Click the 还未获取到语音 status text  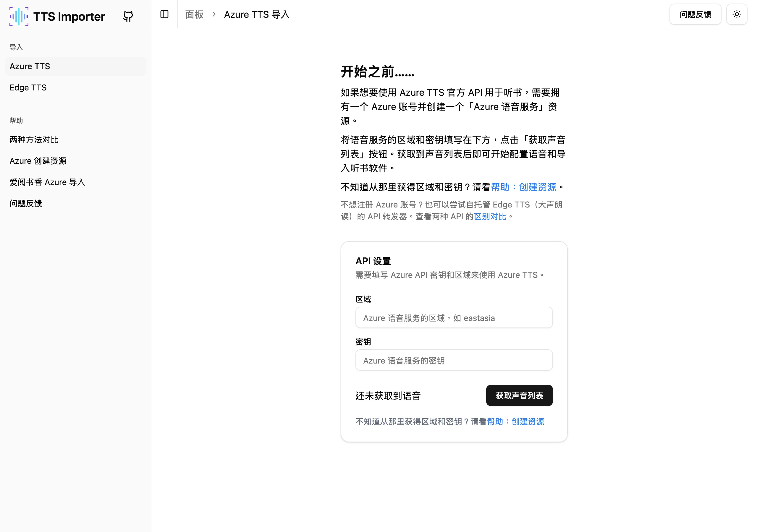[388, 396]
